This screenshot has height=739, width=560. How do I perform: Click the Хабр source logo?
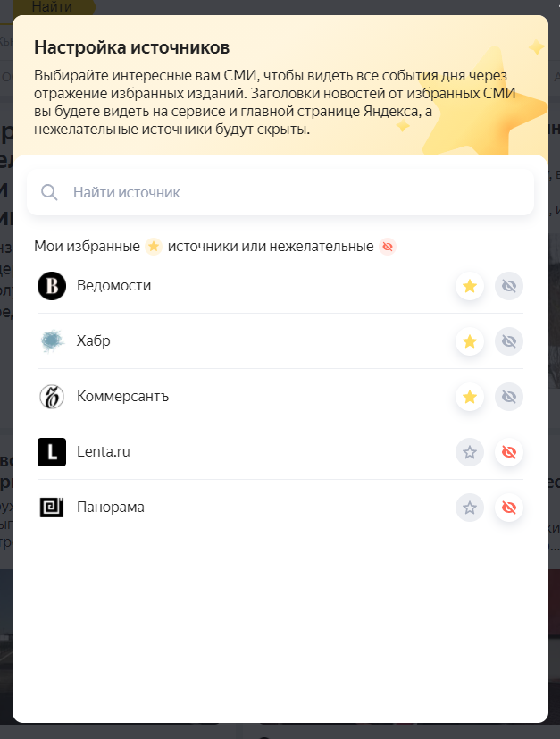(x=52, y=341)
